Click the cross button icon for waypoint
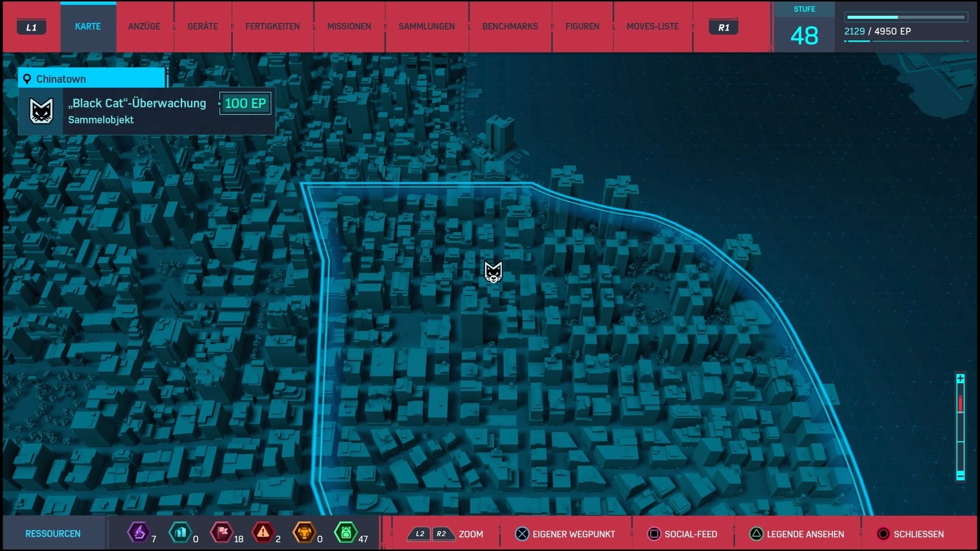Image resolution: width=980 pixels, height=551 pixels. (522, 534)
